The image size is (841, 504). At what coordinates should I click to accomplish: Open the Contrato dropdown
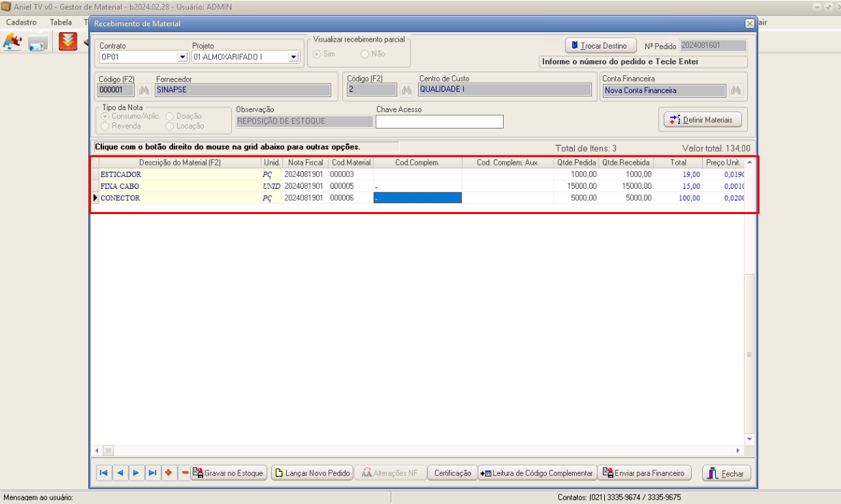tap(182, 57)
